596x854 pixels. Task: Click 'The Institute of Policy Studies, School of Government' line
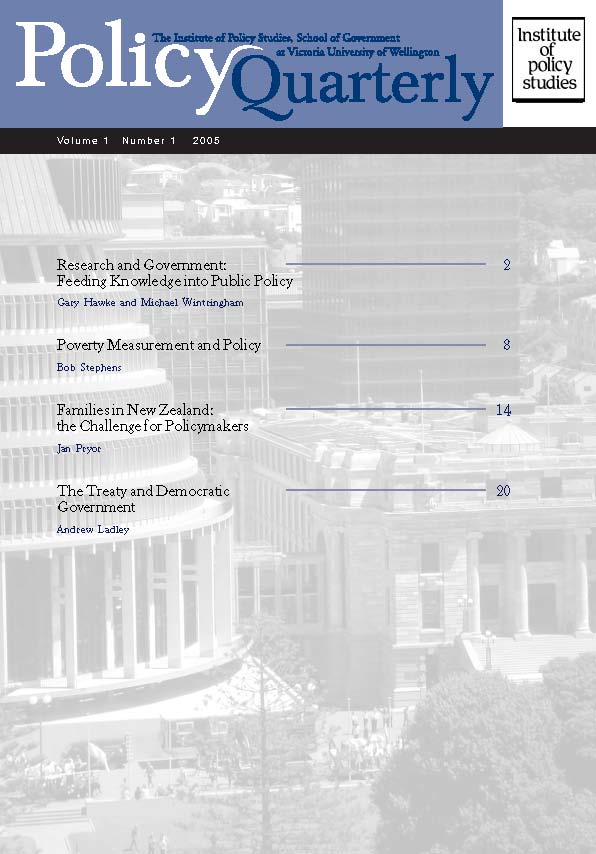(276, 38)
